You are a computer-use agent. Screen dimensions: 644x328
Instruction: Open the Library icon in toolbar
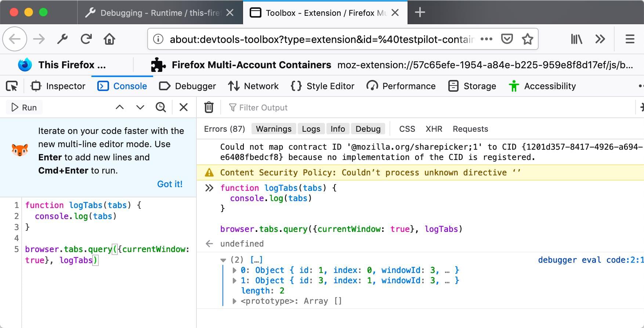[576, 39]
